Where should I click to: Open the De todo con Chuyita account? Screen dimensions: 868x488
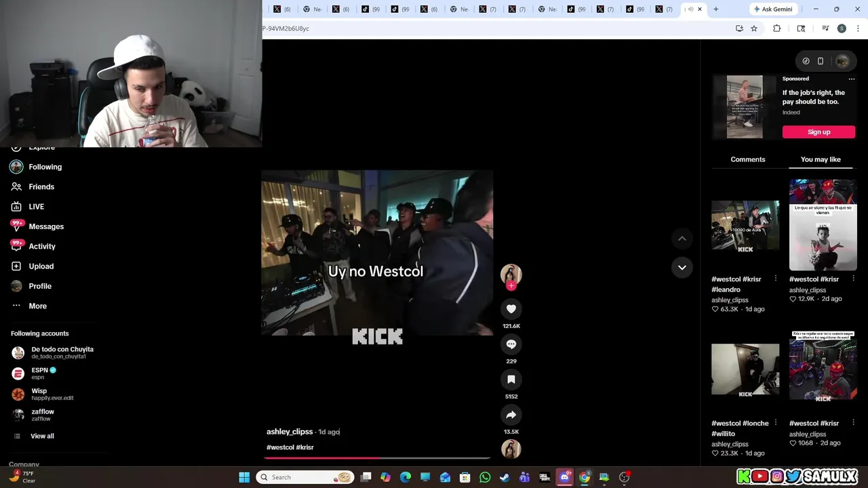(x=53, y=352)
